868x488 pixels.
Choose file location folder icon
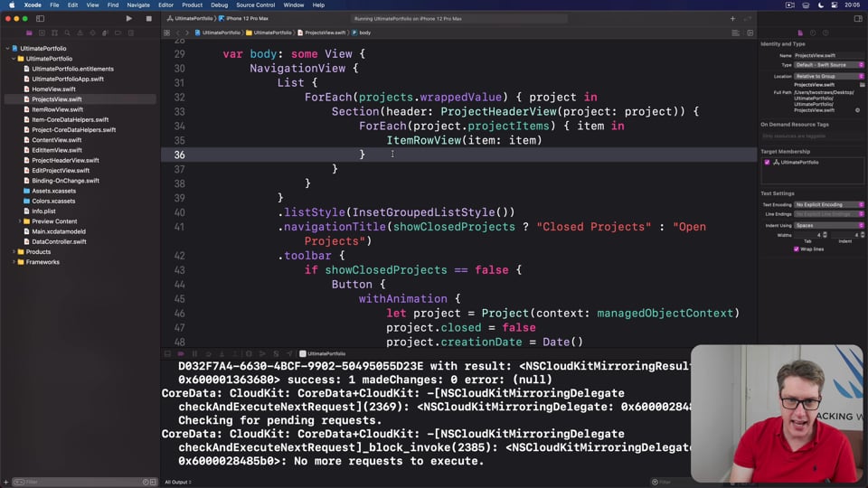point(862,85)
